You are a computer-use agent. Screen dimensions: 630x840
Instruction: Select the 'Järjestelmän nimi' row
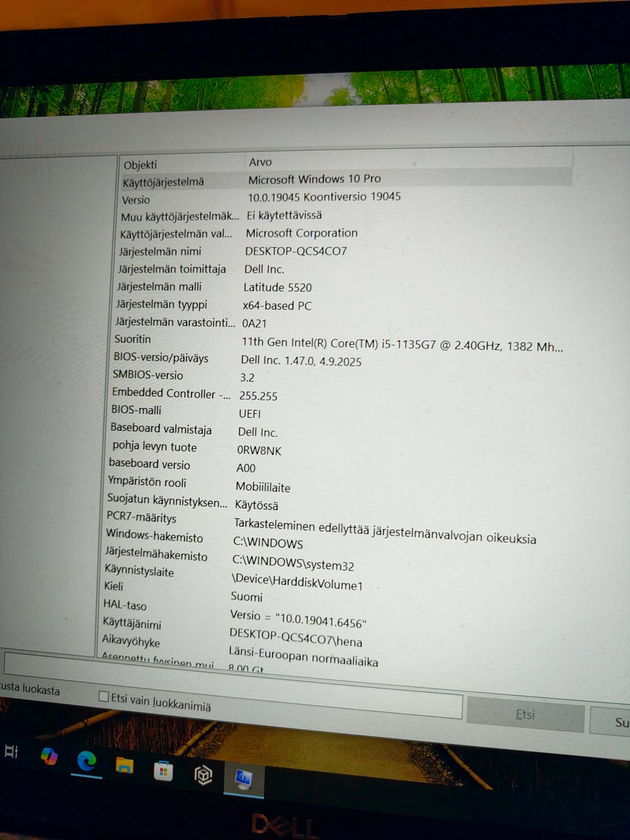pos(160,251)
